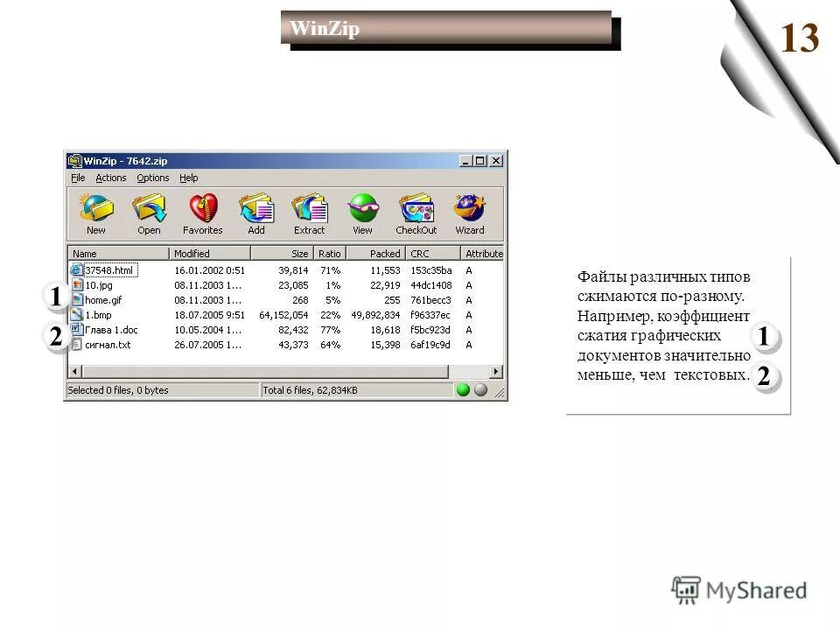Sort by the Ratio column header

click(x=329, y=254)
